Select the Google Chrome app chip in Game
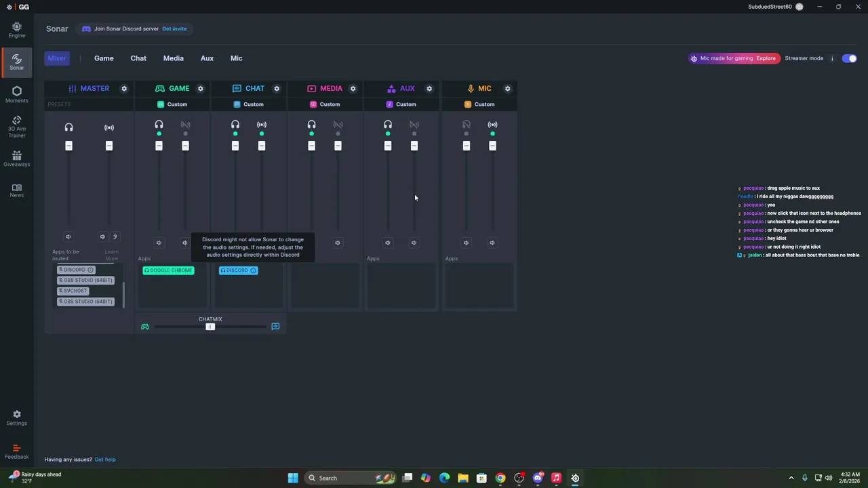The image size is (868, 488). pyautogui.click(x=168, y=270)
